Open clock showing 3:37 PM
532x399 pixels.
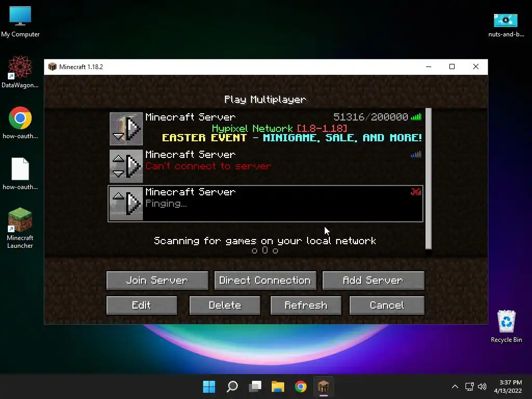click(x=508, y=387)
